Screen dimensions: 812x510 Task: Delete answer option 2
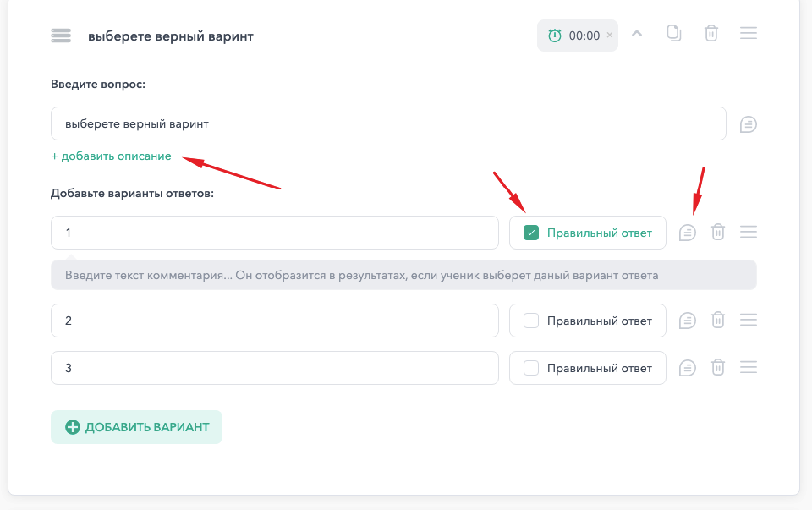(x=718, y=320)
